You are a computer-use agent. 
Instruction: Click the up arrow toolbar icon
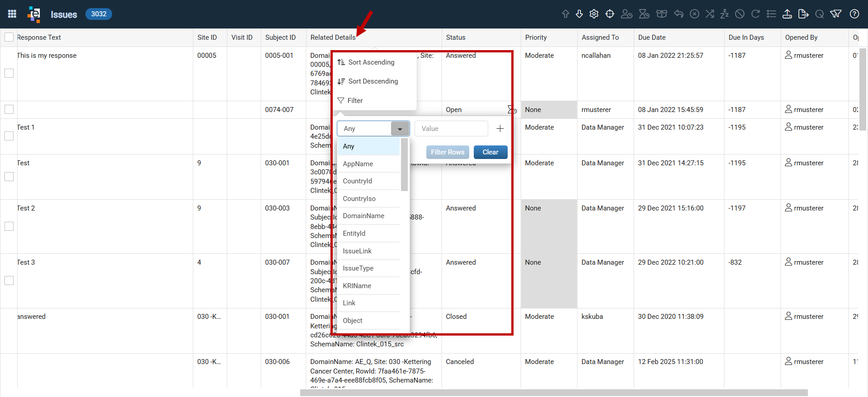(565, 14)
